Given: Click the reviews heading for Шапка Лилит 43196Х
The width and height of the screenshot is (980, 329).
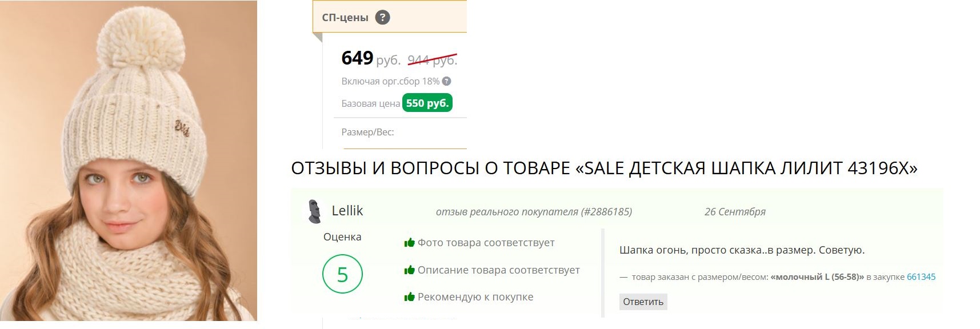Looking at the screenshot, I should (603, 168).
